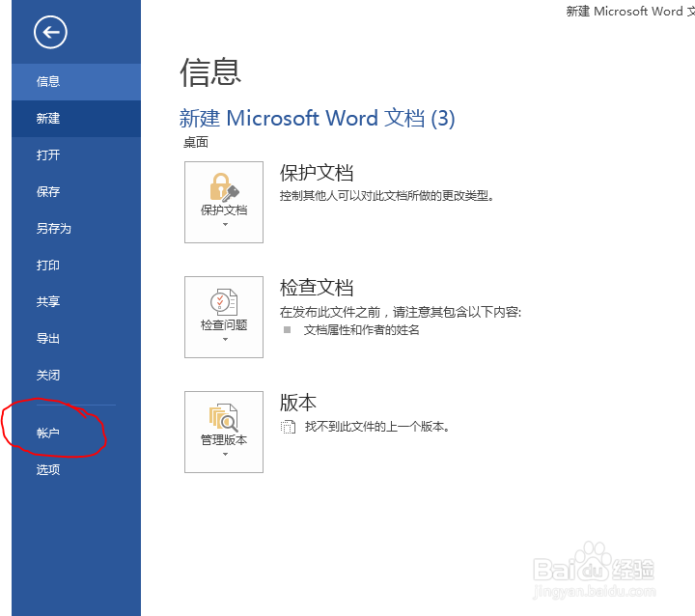This screenshot has width=695, height=616.
Task: Click 关闭 (Close) in sidebar menu
Action: coord(76,376)
